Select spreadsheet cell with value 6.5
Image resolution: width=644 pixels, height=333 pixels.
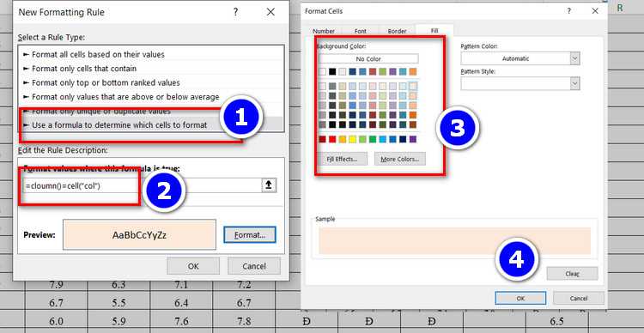point(556,322)
